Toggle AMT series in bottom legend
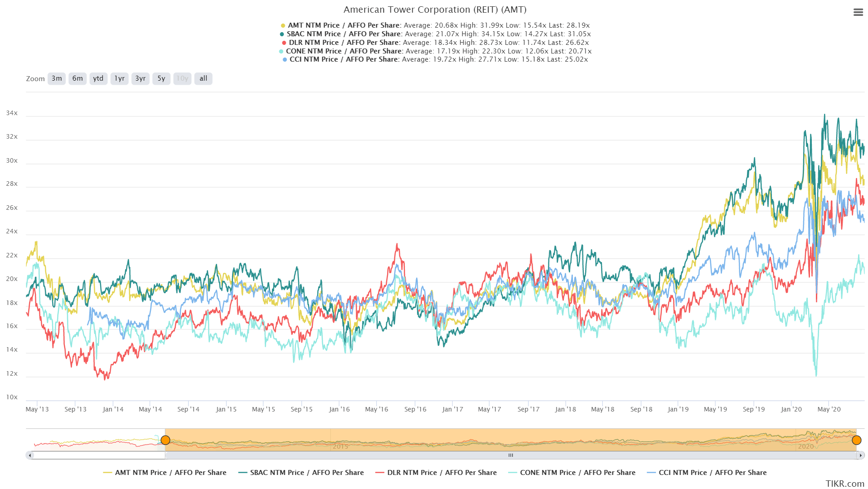This screenshot has width=868, height=489. coord(165,472)
